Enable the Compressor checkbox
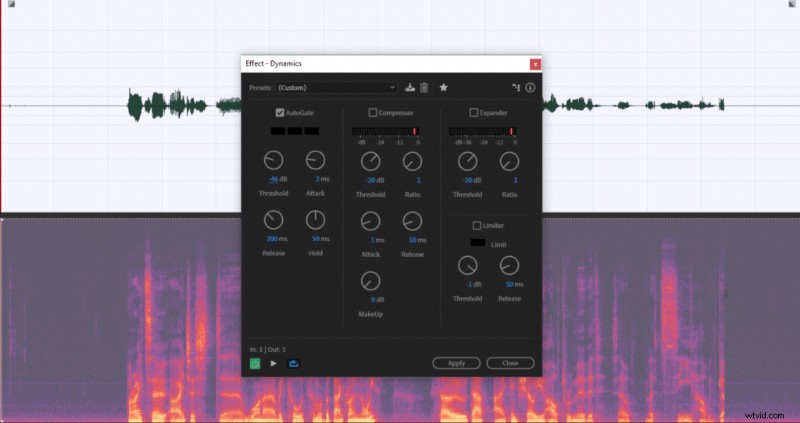The height and width of the screenshot is (423, 800). 372,113
